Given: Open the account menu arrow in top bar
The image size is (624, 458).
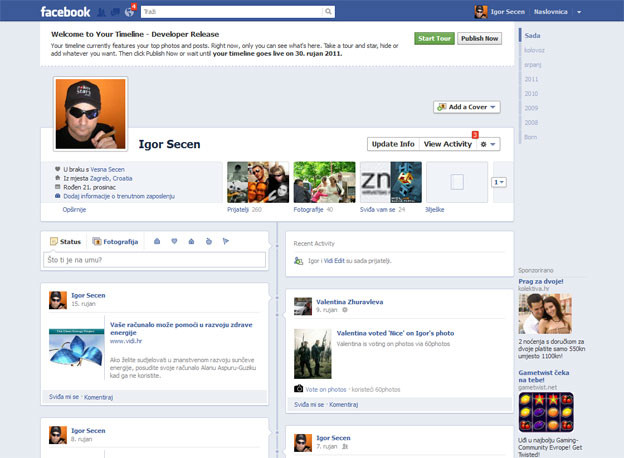Looking at the screenshot, I should (x=579, y=12).
